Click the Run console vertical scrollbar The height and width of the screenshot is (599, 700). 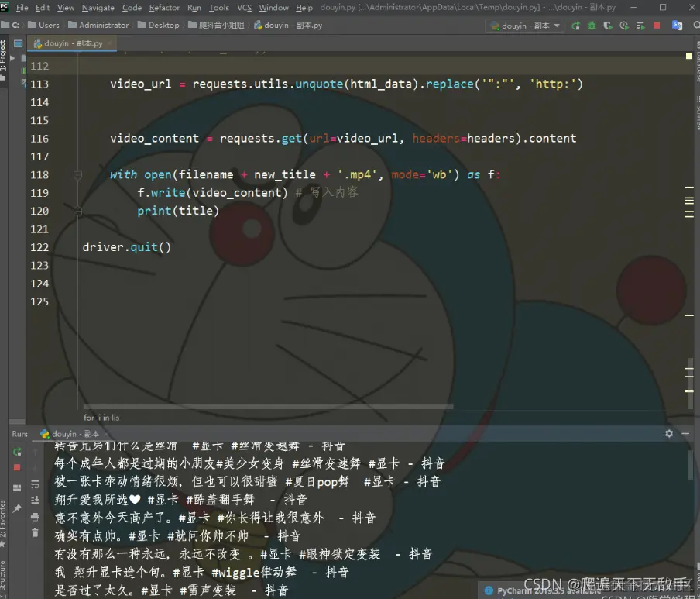pos(690,465)
